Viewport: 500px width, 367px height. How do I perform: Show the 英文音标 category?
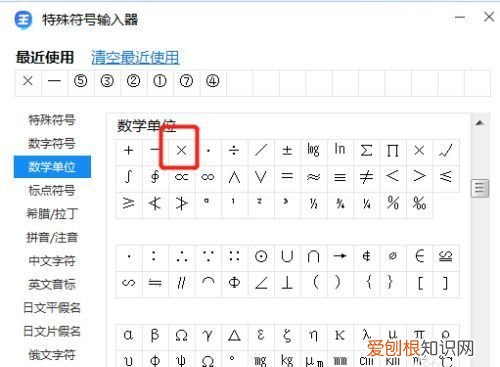52,285
